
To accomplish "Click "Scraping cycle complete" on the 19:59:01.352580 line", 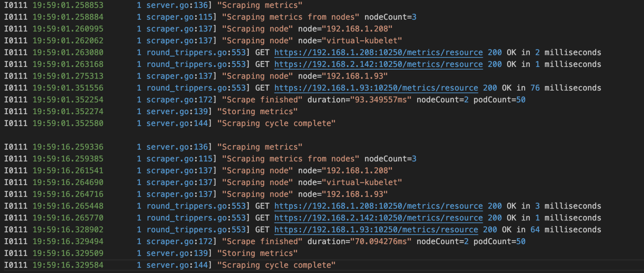I will pos(276,123).
